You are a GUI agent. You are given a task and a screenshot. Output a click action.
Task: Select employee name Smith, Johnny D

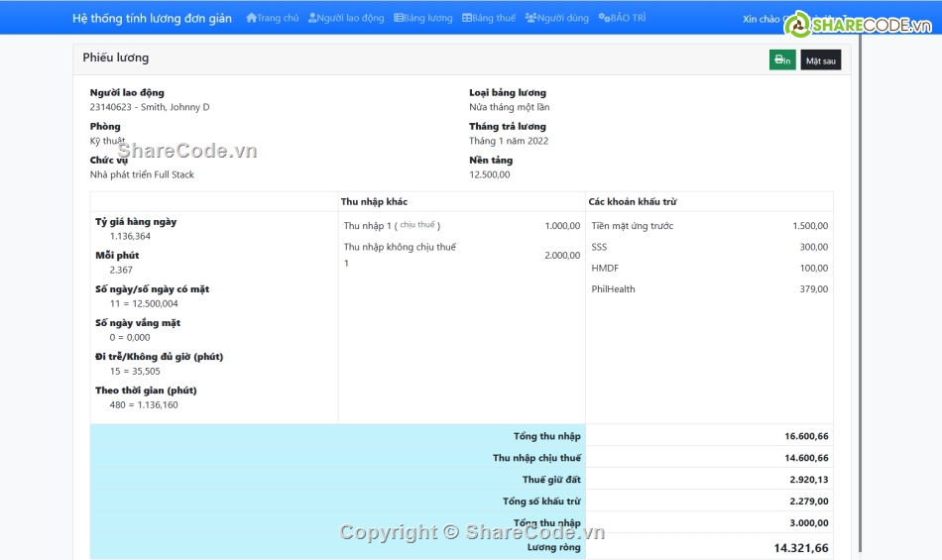pyautogui.click(x=175, y=107)
